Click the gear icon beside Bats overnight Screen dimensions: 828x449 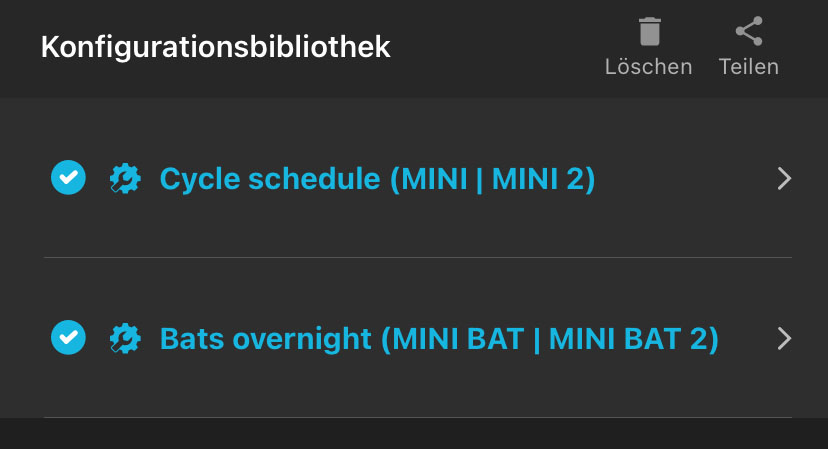[x=125, y=338]
